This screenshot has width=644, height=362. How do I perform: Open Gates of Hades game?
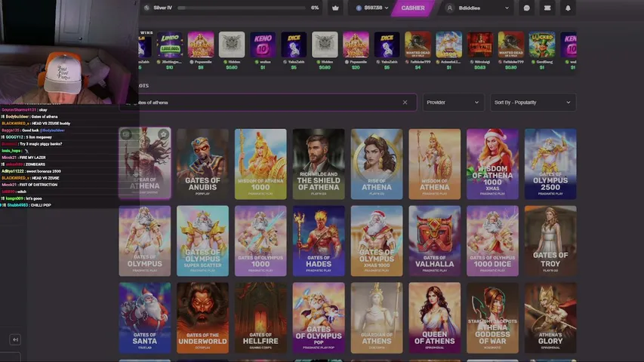click(x=319, y=241)
